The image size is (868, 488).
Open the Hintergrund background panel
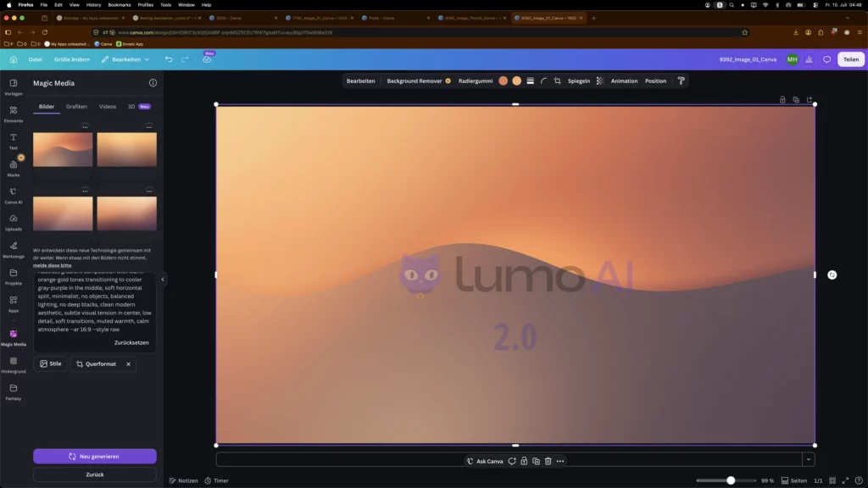pyautogui.click(x=14, y=364)
